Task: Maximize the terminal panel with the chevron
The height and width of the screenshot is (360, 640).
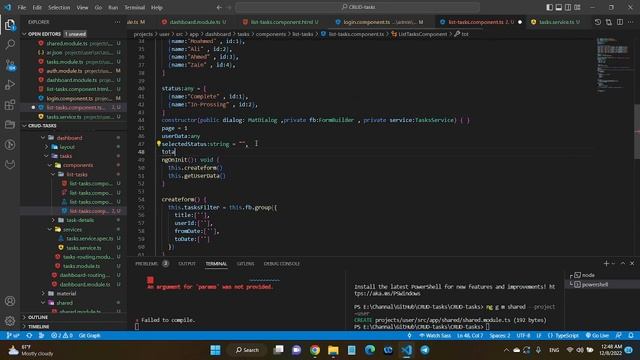Action: [623, 264]
